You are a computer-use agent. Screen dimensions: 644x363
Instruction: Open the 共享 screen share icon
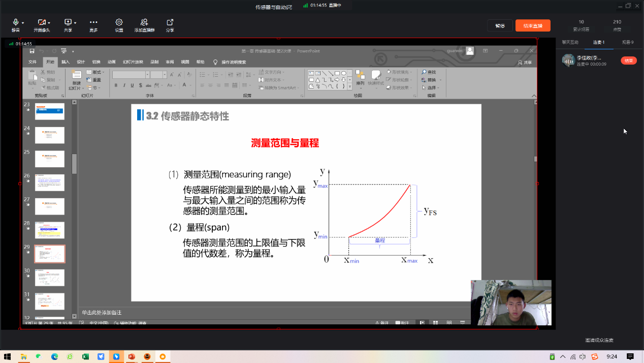tap(68, 23)
